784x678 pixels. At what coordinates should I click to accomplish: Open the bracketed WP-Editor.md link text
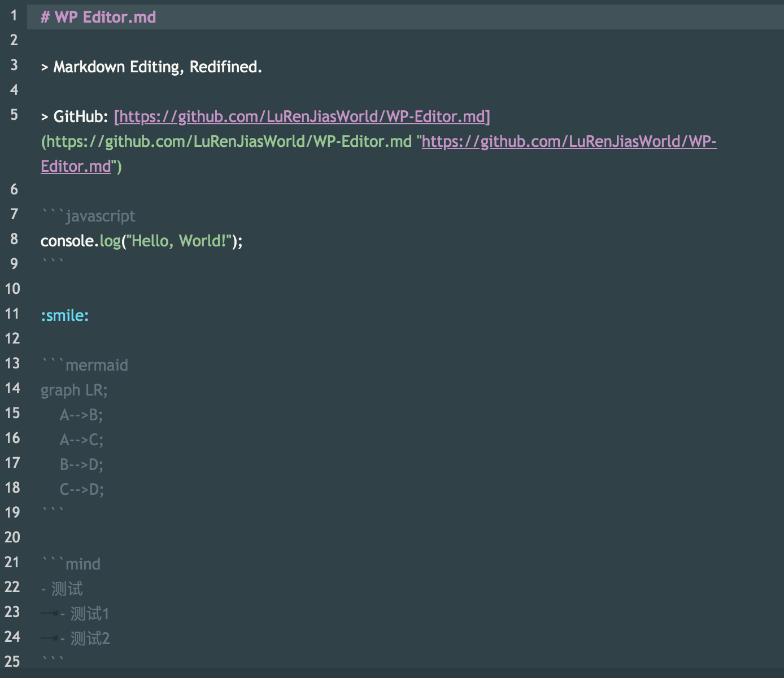[x=302, y=116]
